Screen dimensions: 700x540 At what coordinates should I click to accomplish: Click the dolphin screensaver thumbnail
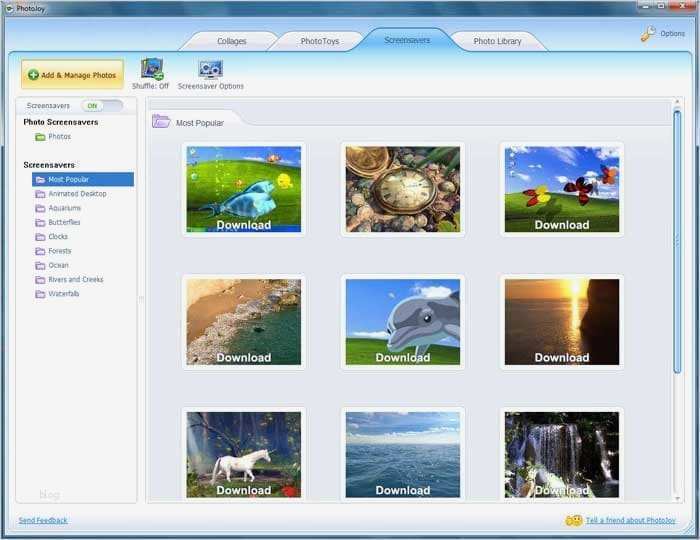point(403,322)
